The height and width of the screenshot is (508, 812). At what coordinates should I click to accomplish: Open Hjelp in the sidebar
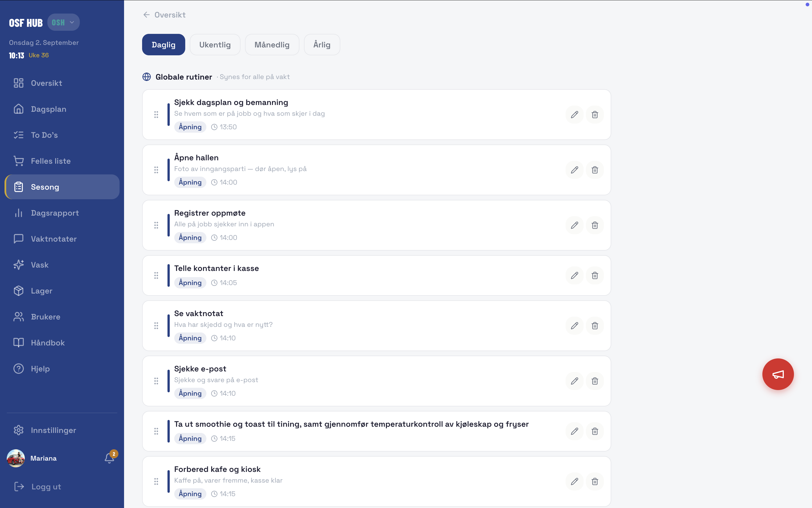pyautogui.click(x=62, y=369)
